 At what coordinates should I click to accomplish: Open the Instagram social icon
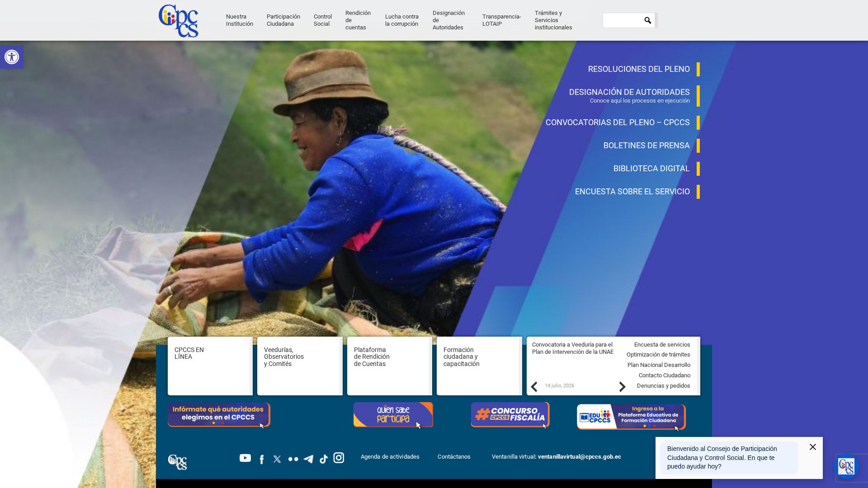coord(339,458)
